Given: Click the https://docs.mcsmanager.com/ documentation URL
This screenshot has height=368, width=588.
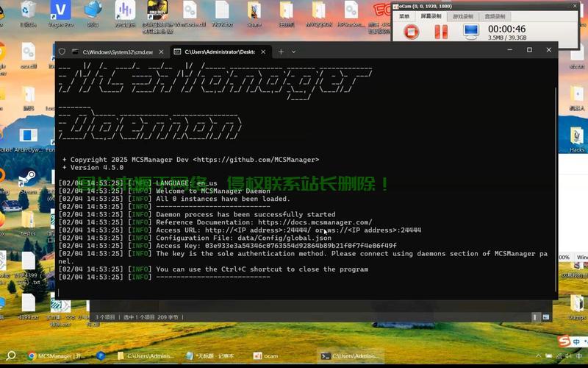Looking at the screenshot, I should click(x=315, y=222).
